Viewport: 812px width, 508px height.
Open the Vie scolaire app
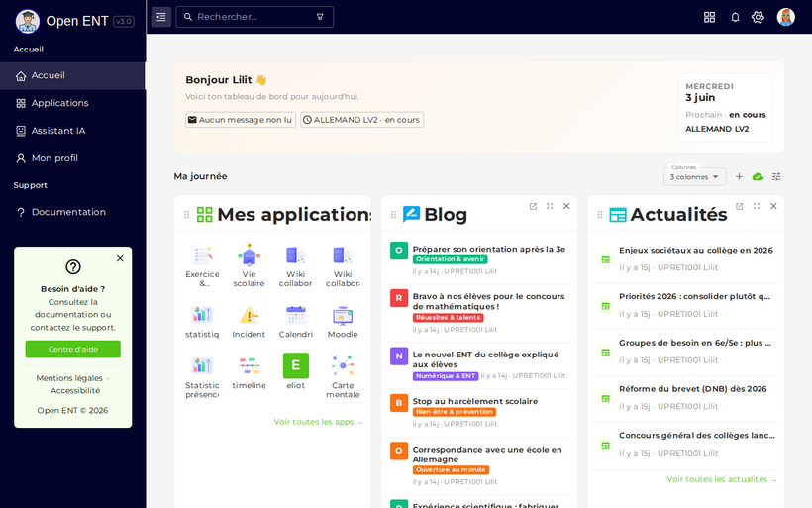click(x=250, y=265)
